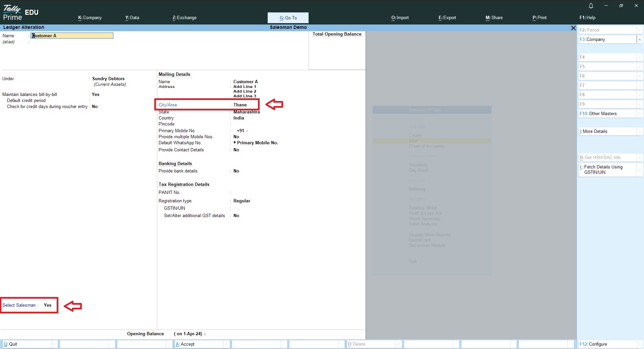Click the notification bell icon

click(x=591, y=6)
